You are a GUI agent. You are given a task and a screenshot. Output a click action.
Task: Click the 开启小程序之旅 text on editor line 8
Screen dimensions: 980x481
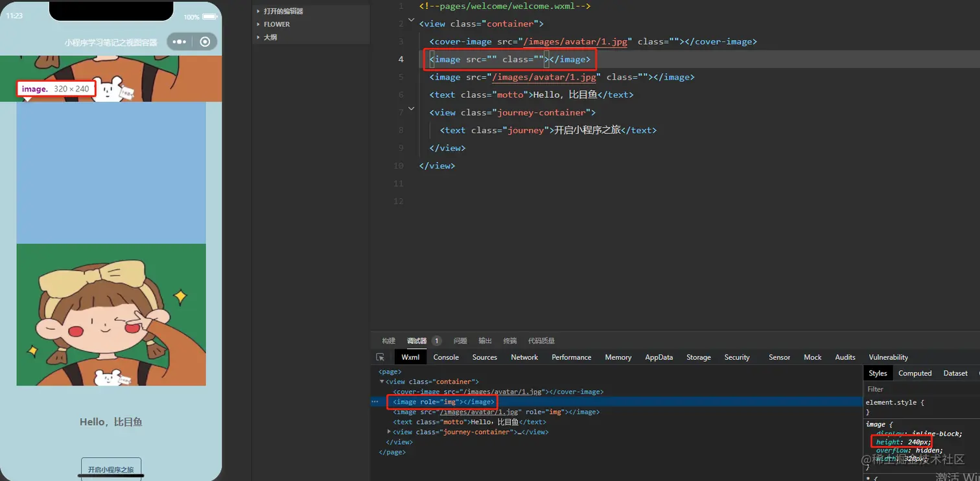point(588,130)
